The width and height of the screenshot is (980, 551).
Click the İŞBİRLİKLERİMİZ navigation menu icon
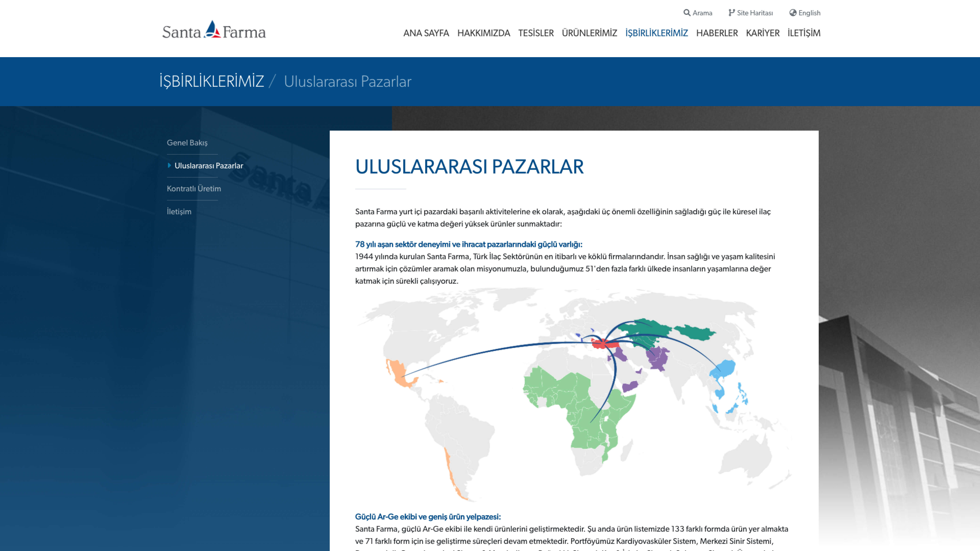[656, 33]
